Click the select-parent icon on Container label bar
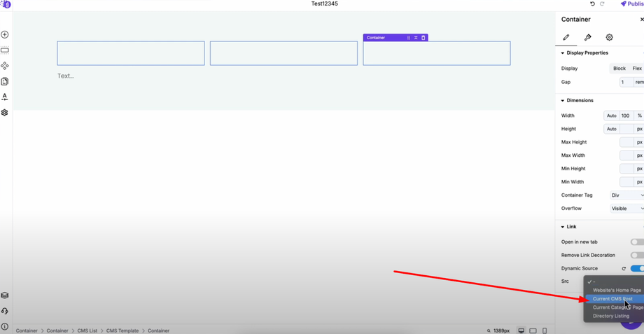Viewport: 644px width, 334px height. point(416,38)
